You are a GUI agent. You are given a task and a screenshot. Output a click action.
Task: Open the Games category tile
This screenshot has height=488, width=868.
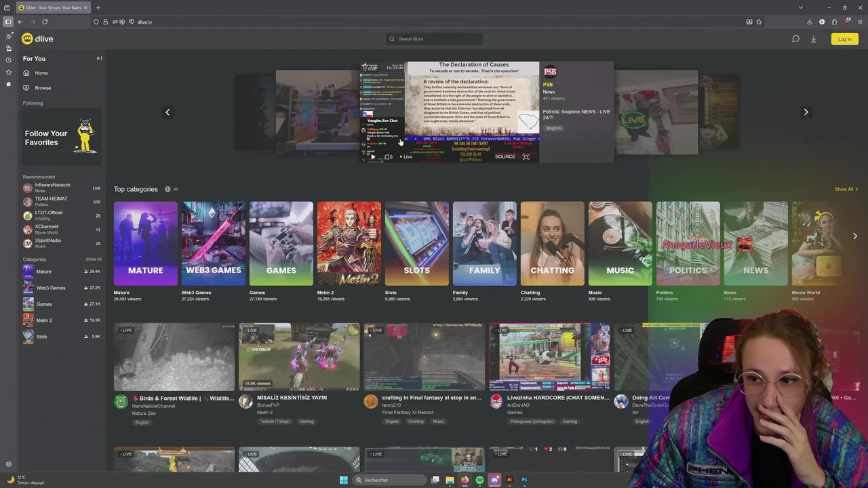281,243
